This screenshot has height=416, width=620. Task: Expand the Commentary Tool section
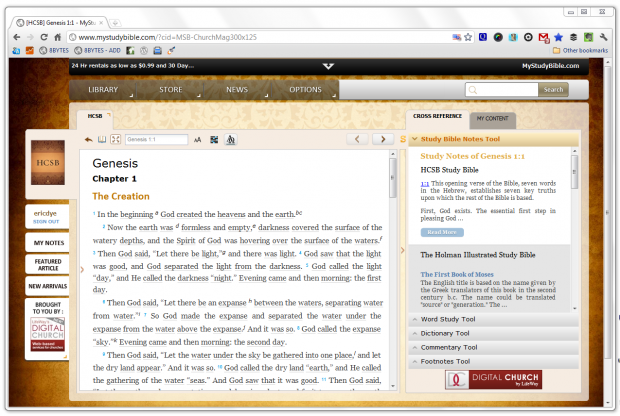(493, 348)
